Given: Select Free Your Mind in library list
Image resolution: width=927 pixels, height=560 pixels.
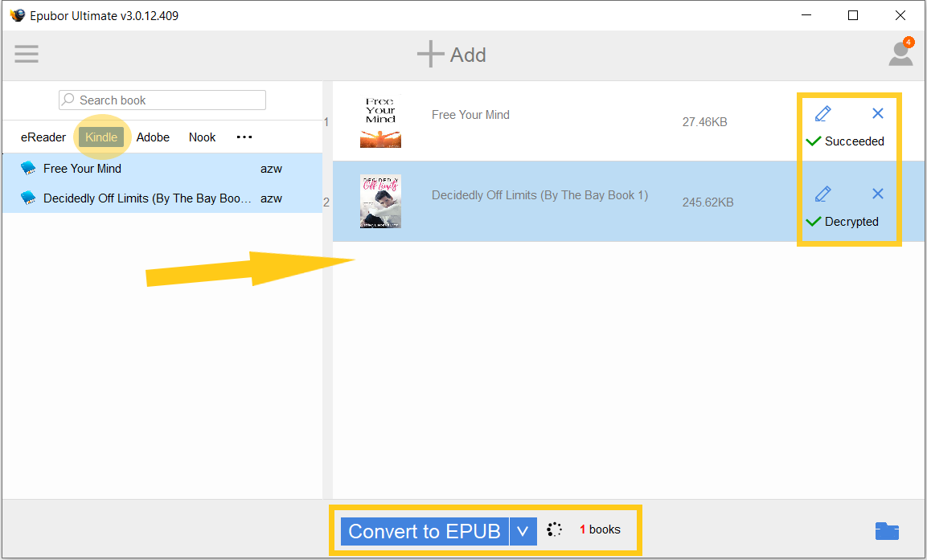Looking at the screenshot, I should pyautogui.click(x=162, y=169).
